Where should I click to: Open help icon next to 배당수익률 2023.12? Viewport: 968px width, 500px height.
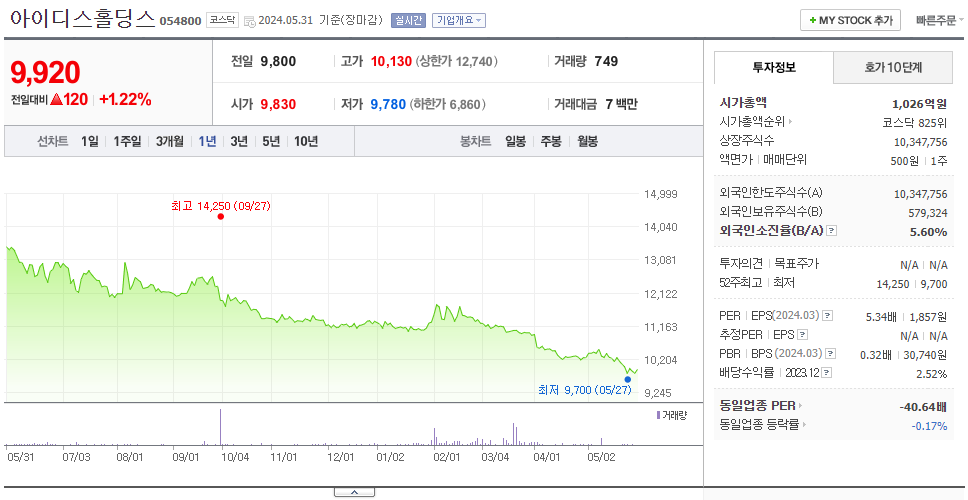pyautogui.click(x=827, y=373)
